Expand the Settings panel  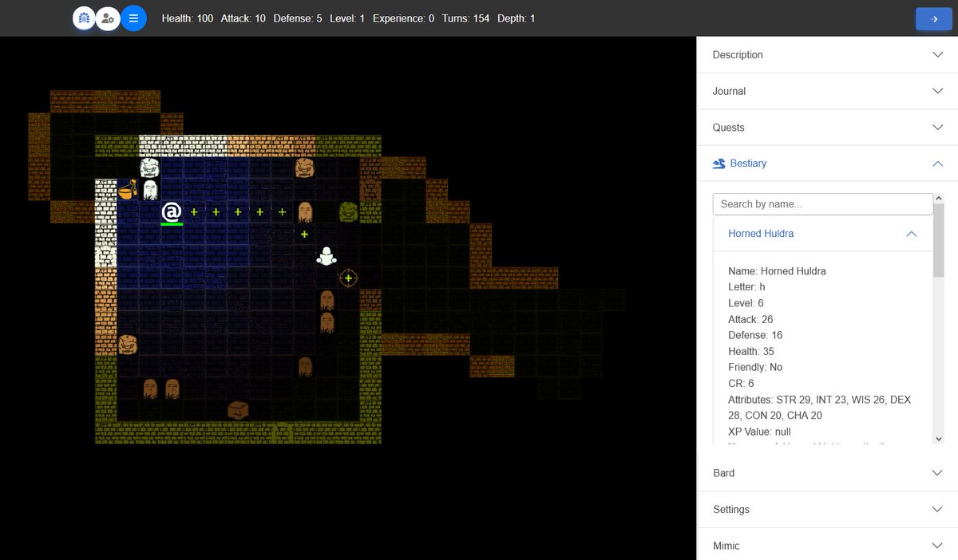pos(827,509)
